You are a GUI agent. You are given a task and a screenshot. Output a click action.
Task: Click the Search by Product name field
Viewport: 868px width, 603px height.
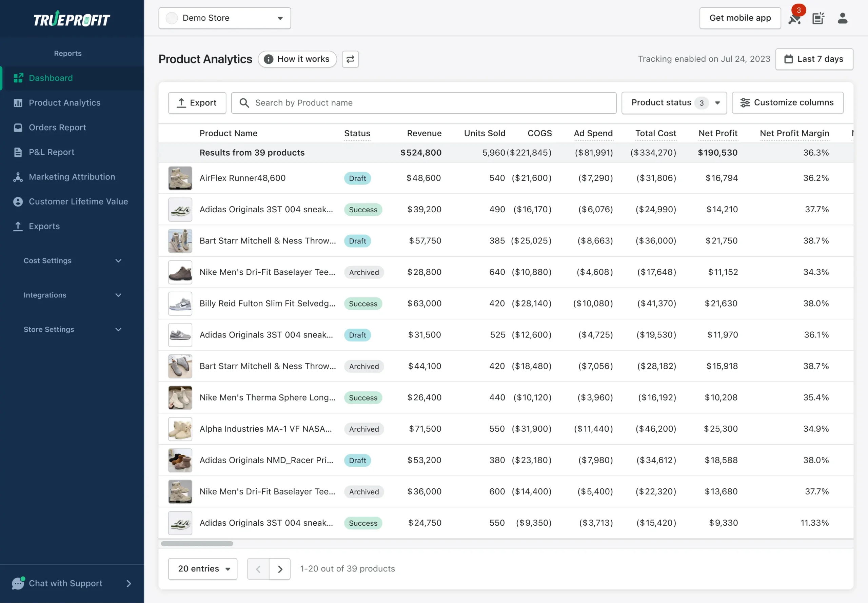(x=424, y=103)
